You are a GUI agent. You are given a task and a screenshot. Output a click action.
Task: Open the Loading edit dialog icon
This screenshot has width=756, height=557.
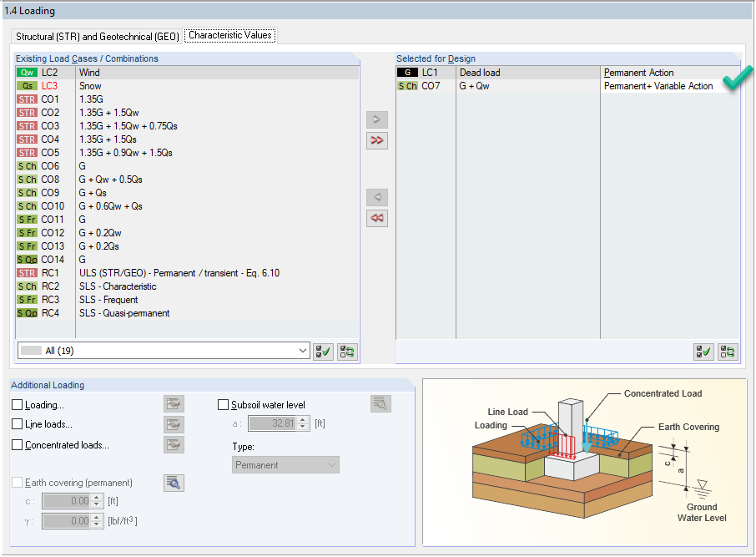[x=174, y=403]
